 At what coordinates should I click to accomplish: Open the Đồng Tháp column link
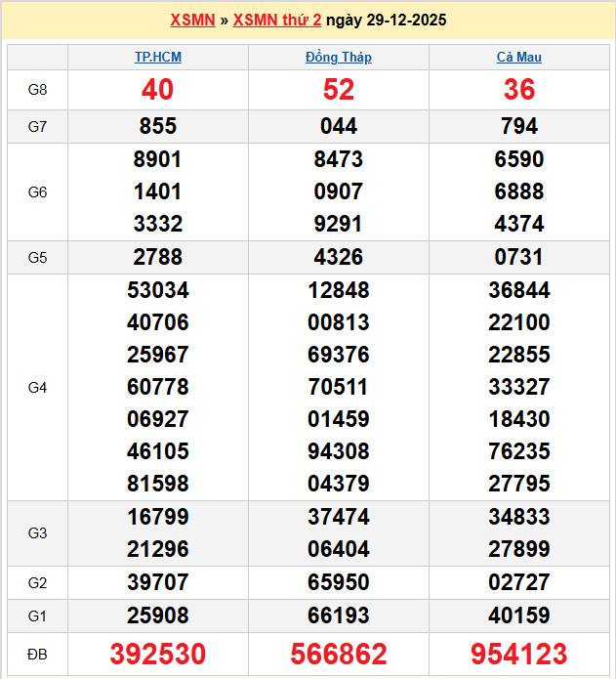(339, 57)
